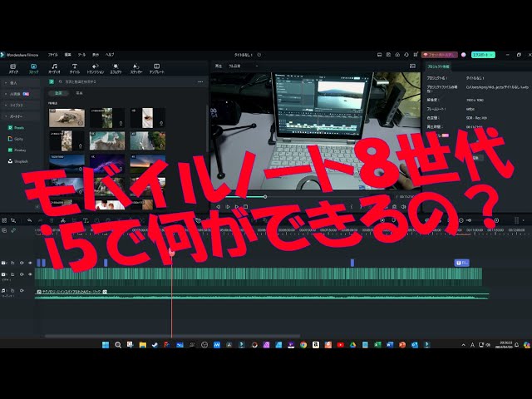This screenshot has width=532, height=399.
Task: Toggle visibility eye on video track 1
Action: click(30, 274)
